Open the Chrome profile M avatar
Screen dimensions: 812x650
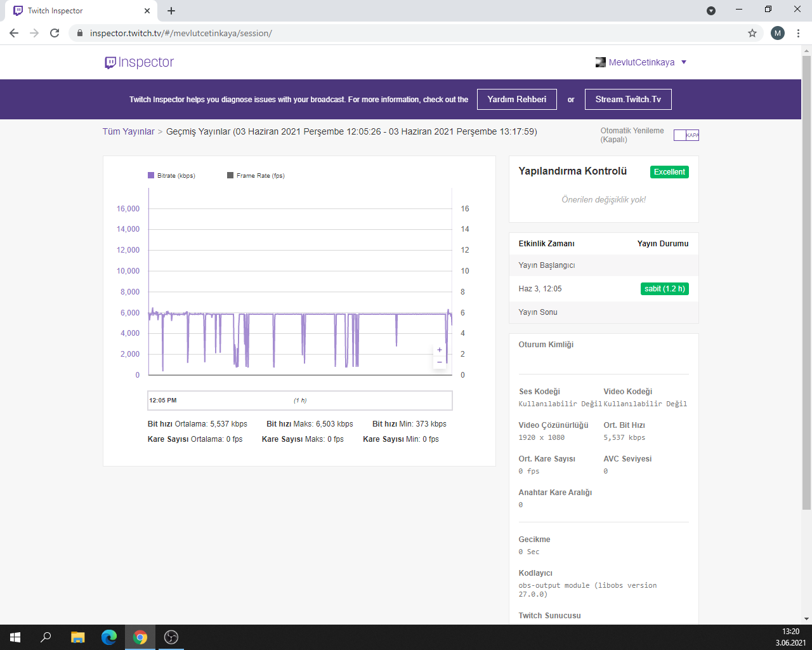[x=778, y=33]
